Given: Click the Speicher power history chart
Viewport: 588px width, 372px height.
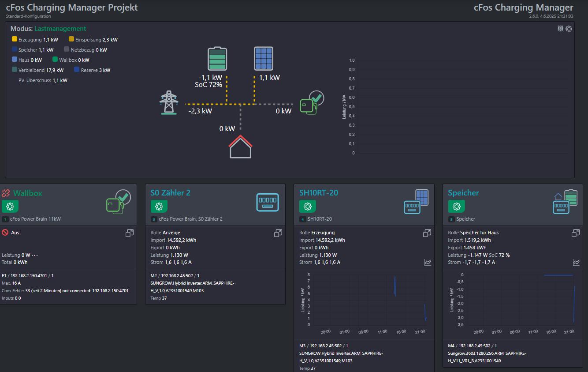Looking at the screenshot, I should click(513, 304).
